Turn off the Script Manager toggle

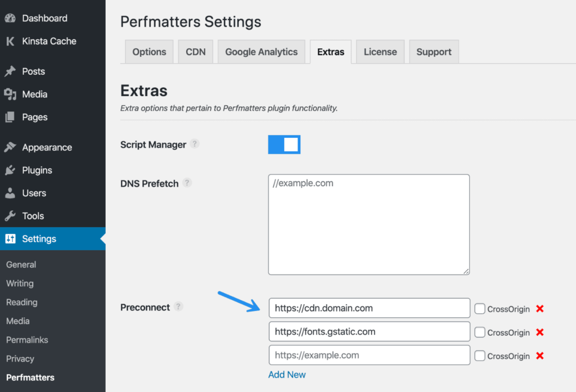coord(284,145)
